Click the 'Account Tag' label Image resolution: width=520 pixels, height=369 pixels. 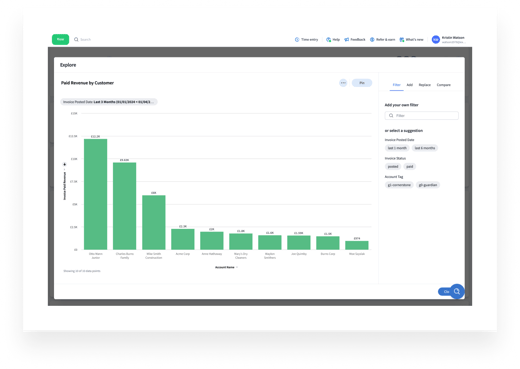(394, 177)
